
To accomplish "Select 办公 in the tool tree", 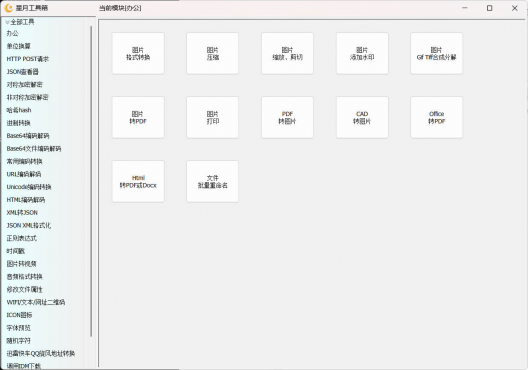I will (12, 33).
